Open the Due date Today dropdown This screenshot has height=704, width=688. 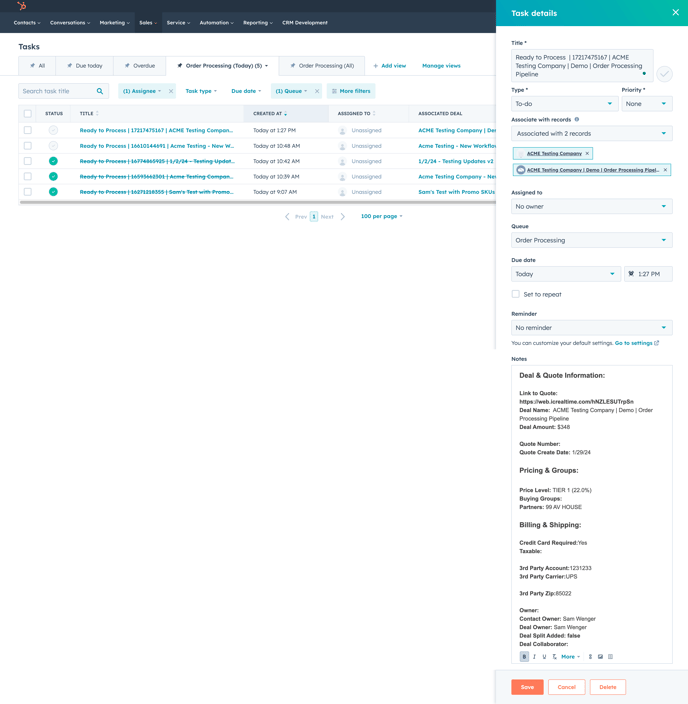[565, 274]
